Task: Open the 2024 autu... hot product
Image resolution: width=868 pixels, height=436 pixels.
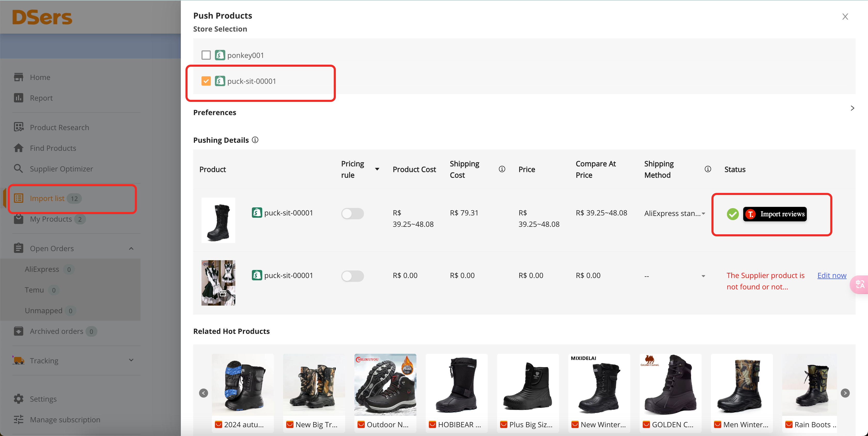Action: [243, 393]
